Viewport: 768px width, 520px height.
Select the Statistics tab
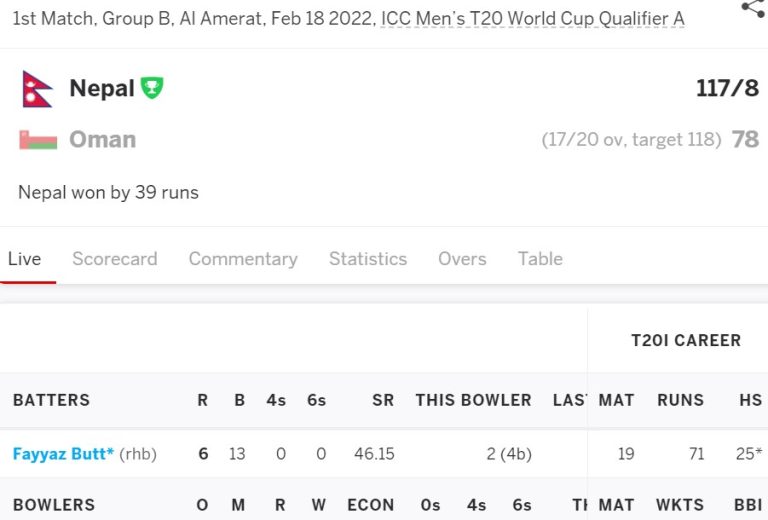click(x=368, y=259)
